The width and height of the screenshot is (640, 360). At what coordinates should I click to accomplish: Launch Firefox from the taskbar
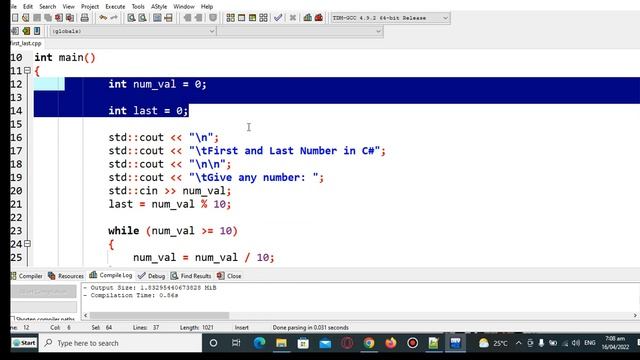[391, 343]
